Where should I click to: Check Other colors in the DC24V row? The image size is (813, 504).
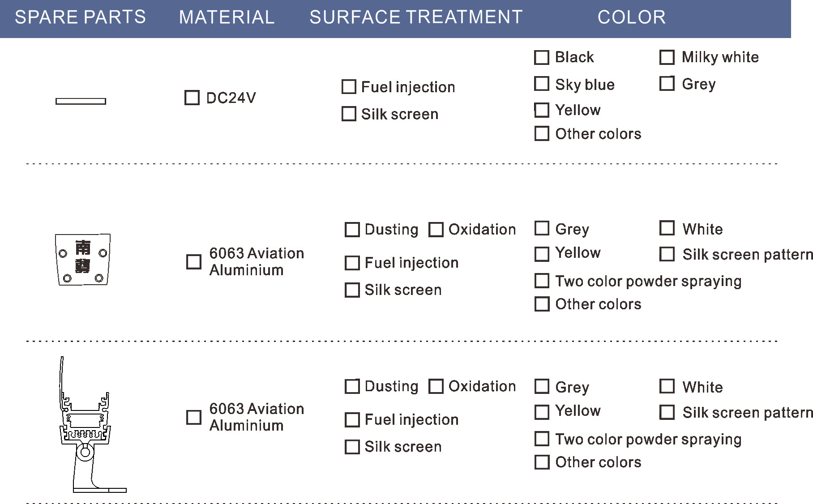pyautogui.click(x=542, y=133)
